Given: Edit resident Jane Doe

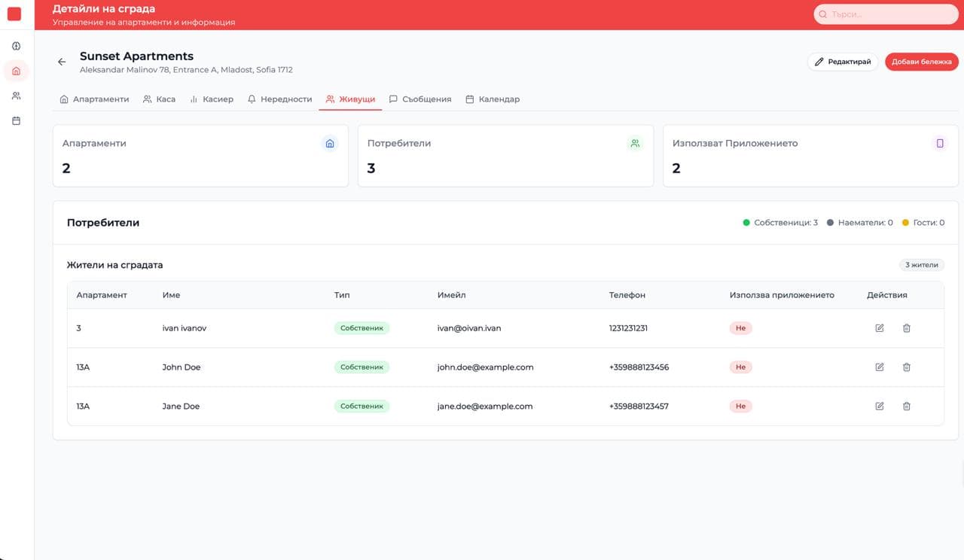Looking at the screenshot, I should coord(880,406).
